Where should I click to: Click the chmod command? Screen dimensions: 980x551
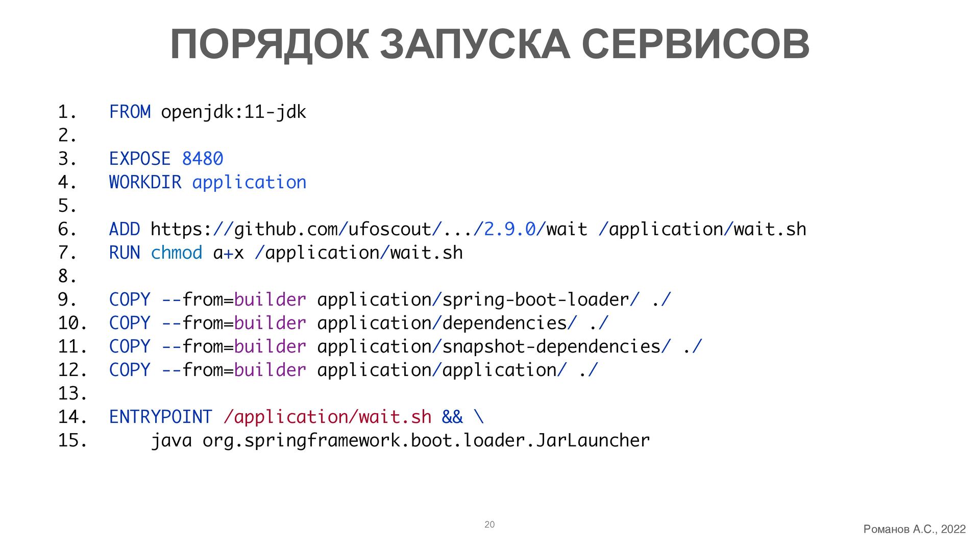[x=177, y=253]
